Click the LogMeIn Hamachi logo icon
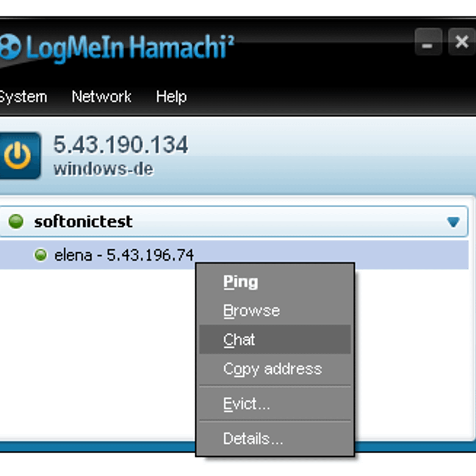The width and height of the screenshot is (476, 476). tap(10, 47)
